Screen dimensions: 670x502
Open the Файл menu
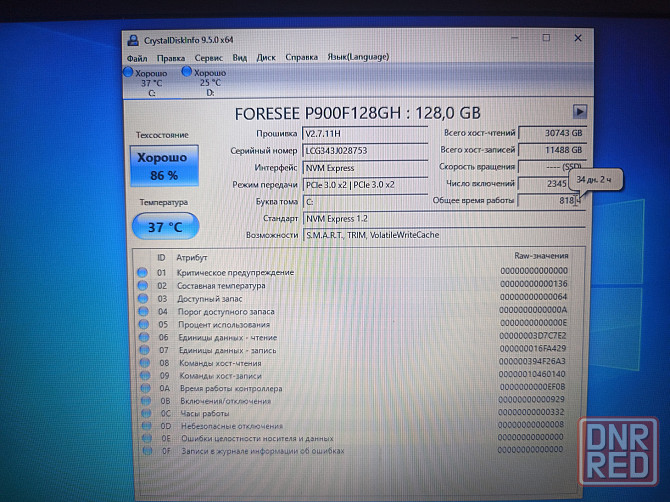[137, 58]
